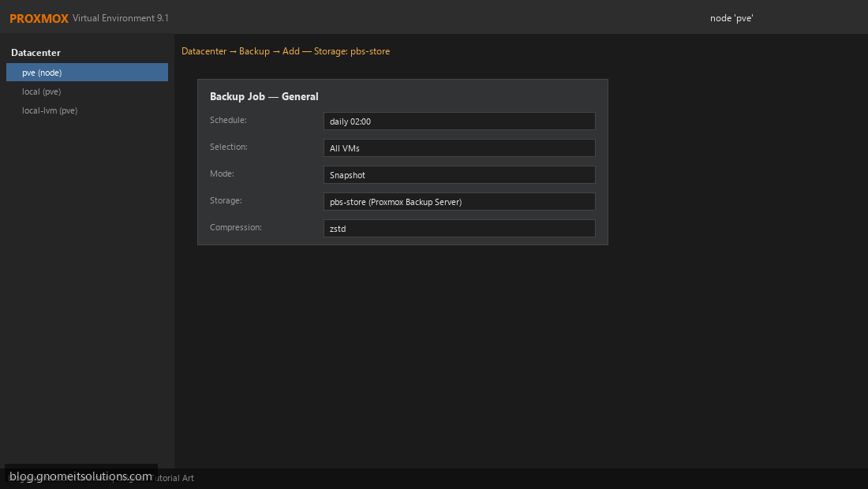Image resolution: width=868 pixels, height=489 pixels.
Task: Click the Schedule field showing daily 02:00
Action: (459, 121)
